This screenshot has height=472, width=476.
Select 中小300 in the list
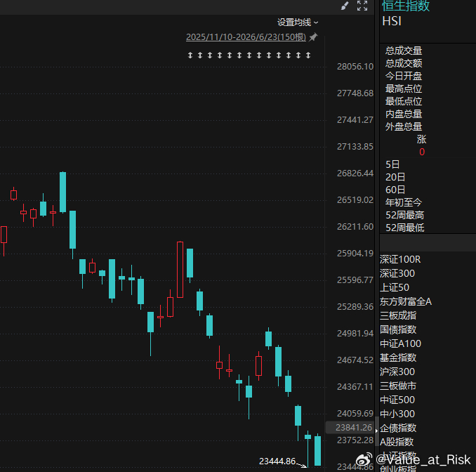pos(397,414)
